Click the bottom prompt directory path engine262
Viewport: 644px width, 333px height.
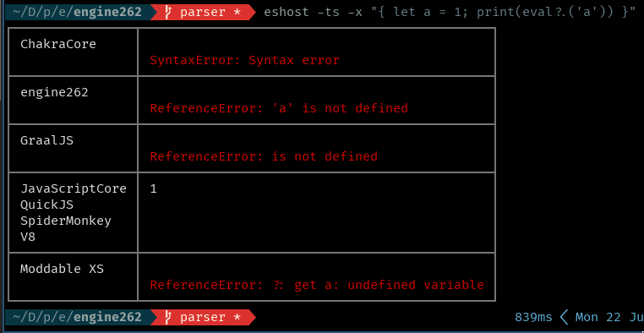point(77,318)
